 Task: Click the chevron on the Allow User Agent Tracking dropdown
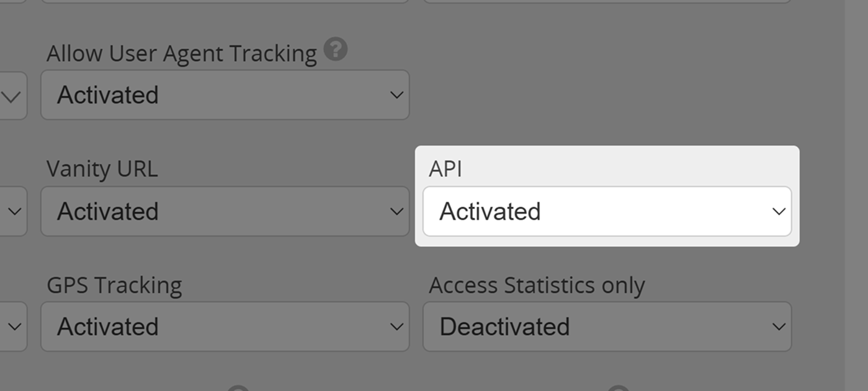point(395,95)
